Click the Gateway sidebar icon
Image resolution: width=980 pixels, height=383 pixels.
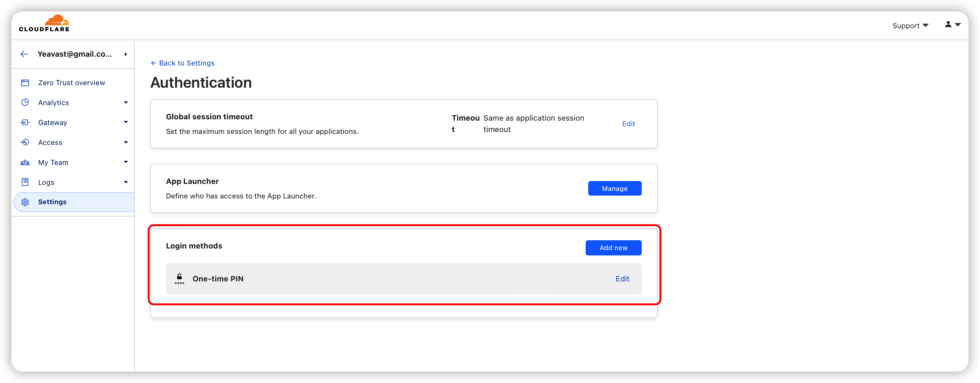(25, 122)
